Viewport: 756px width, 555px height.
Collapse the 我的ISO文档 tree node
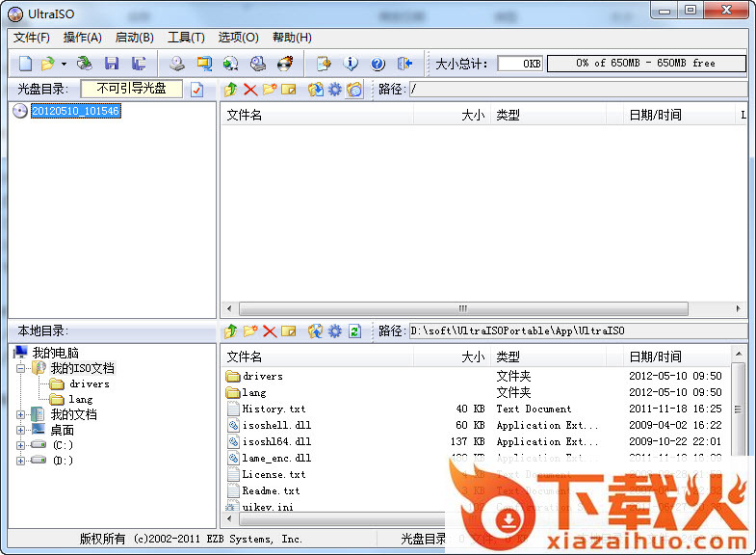point(21,368)
